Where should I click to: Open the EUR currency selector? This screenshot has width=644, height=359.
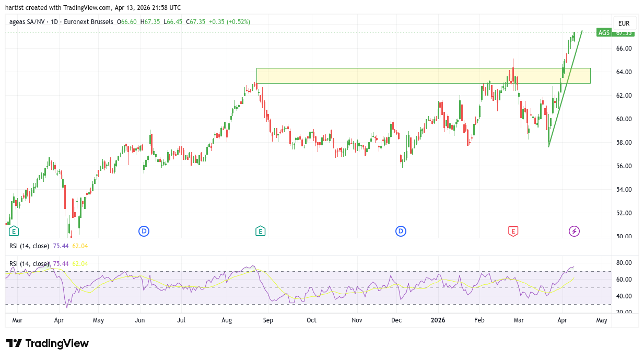624,24
